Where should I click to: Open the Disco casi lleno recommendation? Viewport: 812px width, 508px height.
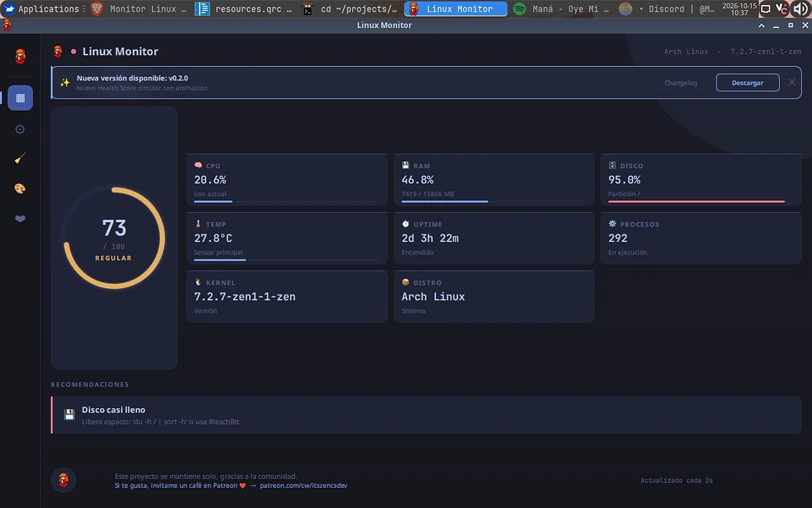pos(426,415)
